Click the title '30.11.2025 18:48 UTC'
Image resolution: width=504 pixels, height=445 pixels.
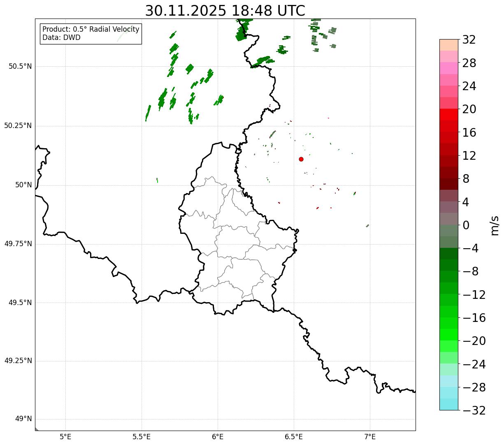[x=225, y=11]
